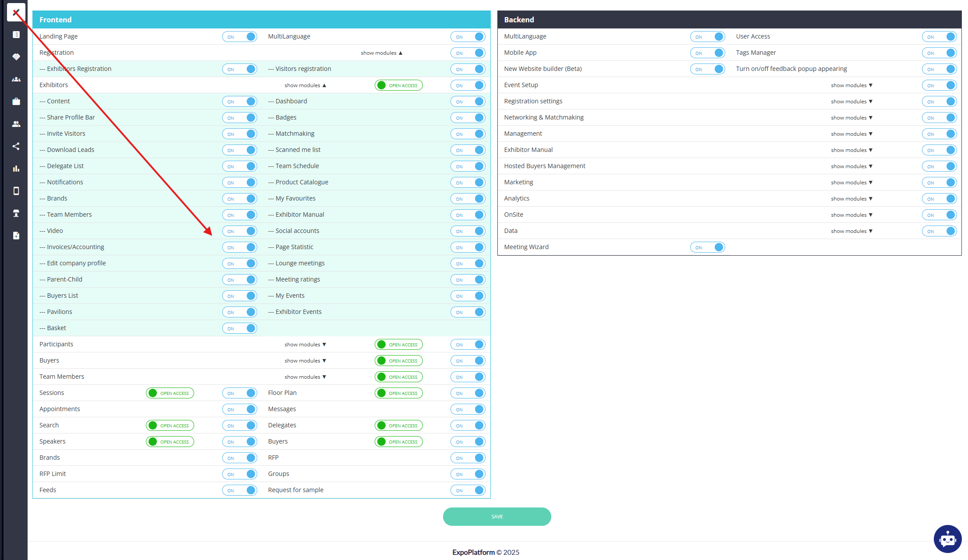Open the file upload icon in the sidebar
Image resolution: width=968 pixels, height=560 pixels.
tap(16, 236)
